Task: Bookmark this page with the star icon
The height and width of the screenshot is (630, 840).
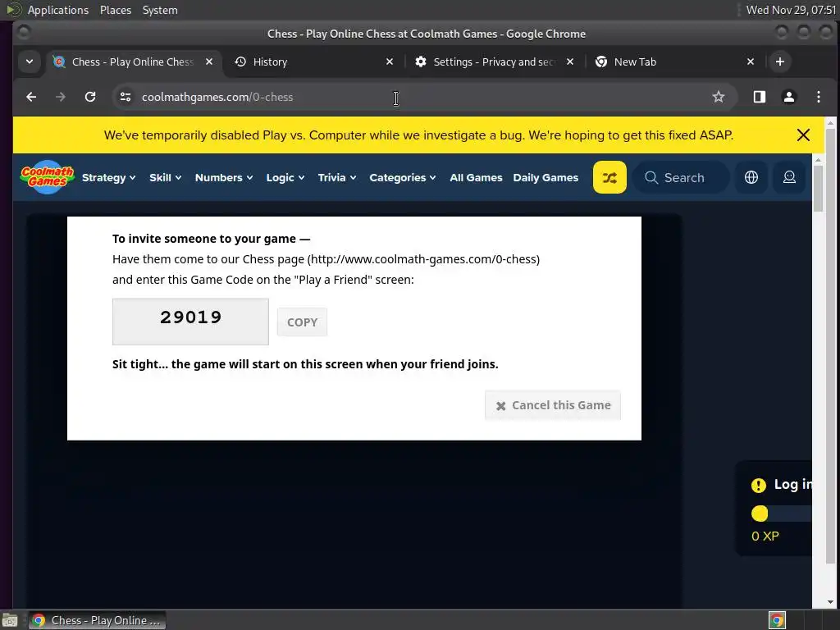Action: click(x=719, y=97)
